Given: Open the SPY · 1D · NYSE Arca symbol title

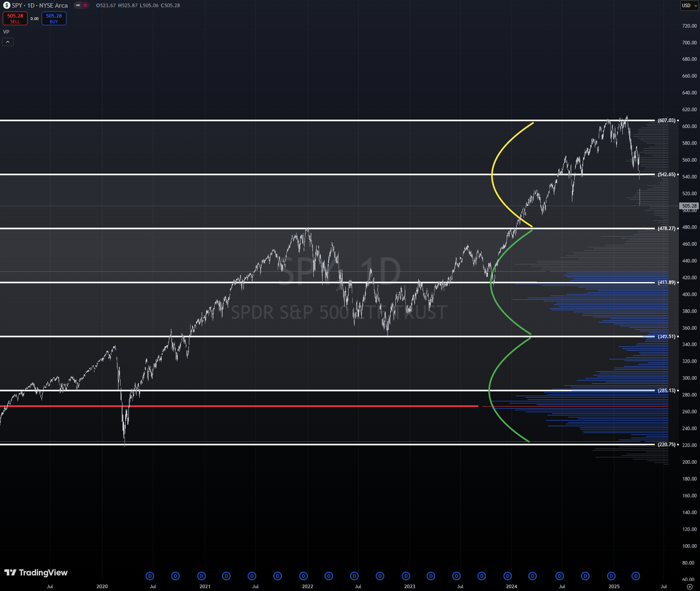Looking at the screenshot, I should click(x=40, y=6).
